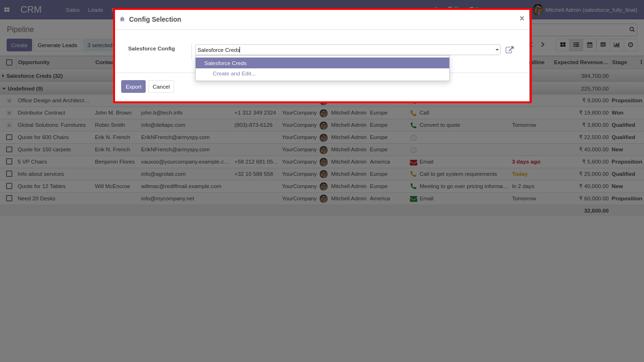This screenshot has width=644, height=362.
Task: Click the Create button
Action: coord(19,45)
